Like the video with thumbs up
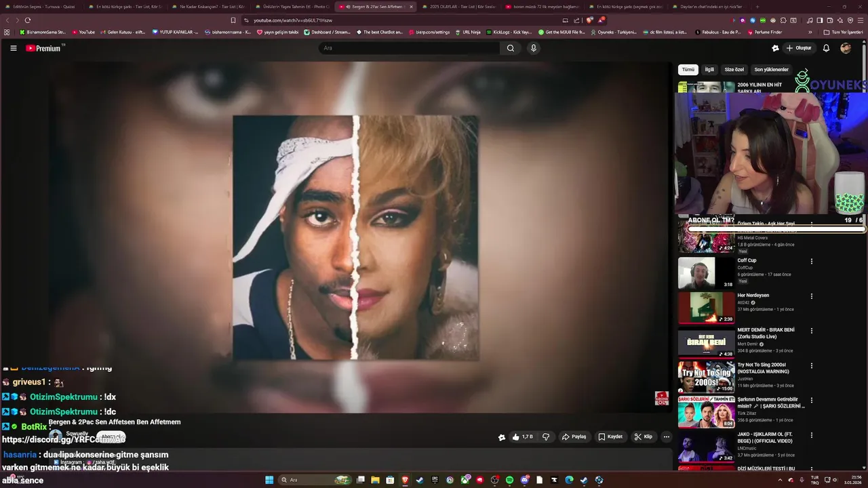The image size is (868, 488). pos(523,437)
